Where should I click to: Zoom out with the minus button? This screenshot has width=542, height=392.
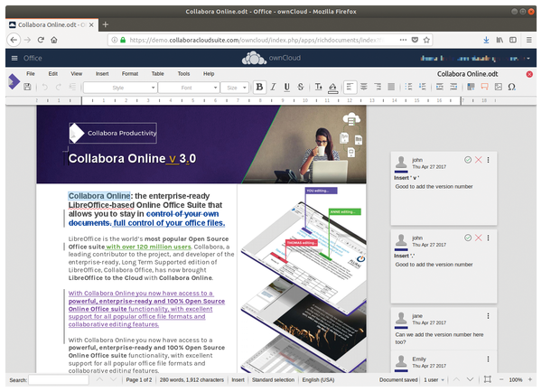pyautogui.click(x=501, y=379)
